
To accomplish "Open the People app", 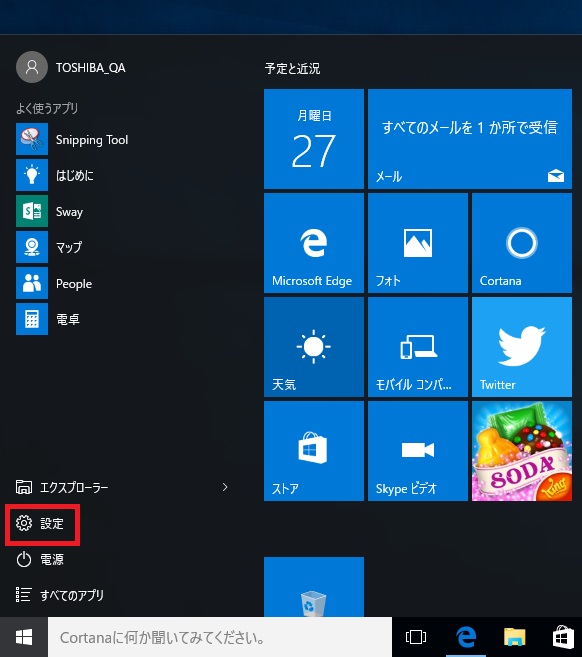I will [54, 283].
